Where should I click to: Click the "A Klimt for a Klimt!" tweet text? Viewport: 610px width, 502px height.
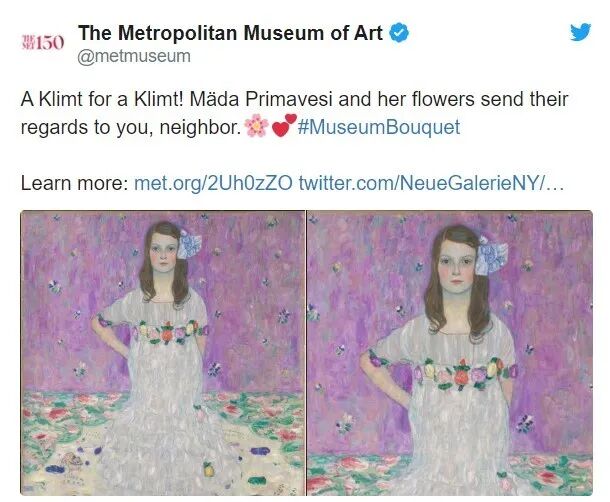(102, 99)
